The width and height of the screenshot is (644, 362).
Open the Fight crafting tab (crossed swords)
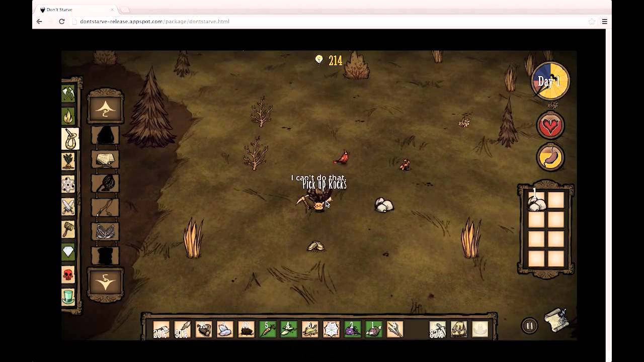68,207
